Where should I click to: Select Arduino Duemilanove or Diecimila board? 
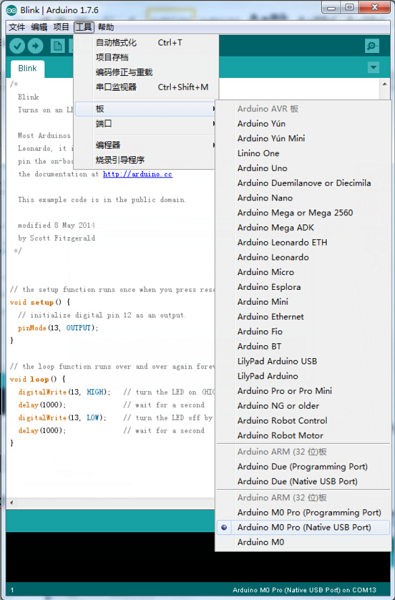coord(303,183)
